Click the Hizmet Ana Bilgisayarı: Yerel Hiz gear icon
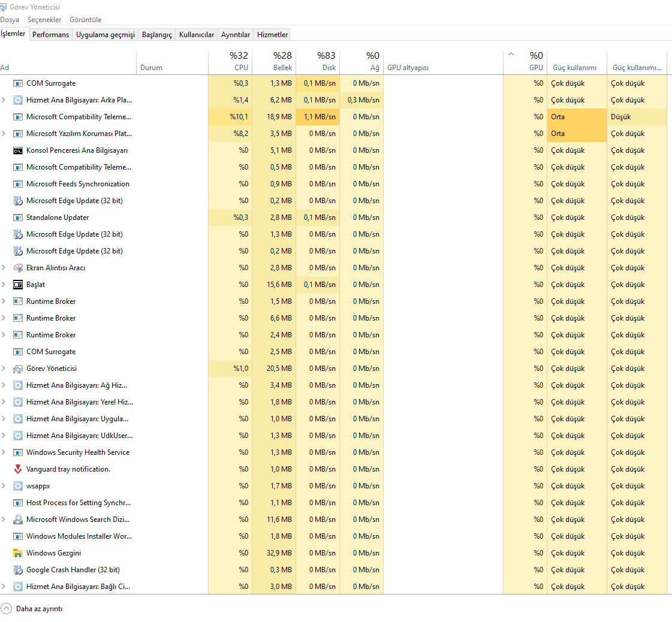The width and height of the screenshot is (672, 622). click(x=17, y=402)
